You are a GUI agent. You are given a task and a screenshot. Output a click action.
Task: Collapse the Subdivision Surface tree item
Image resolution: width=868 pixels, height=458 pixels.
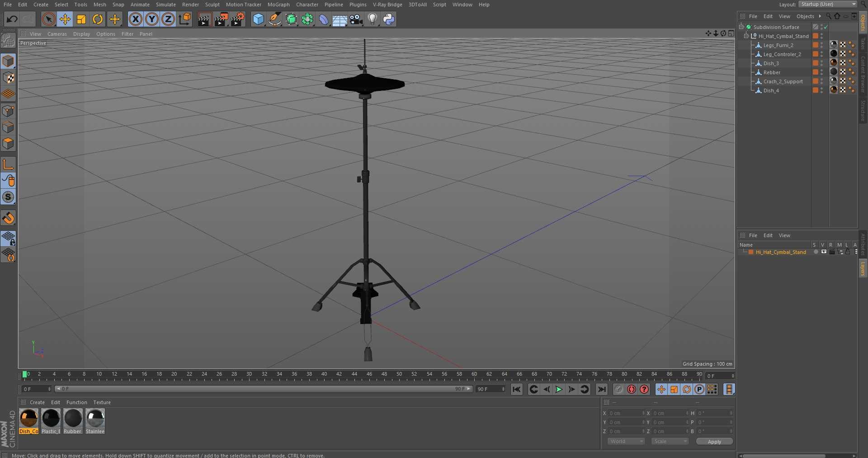coord(741,27)
